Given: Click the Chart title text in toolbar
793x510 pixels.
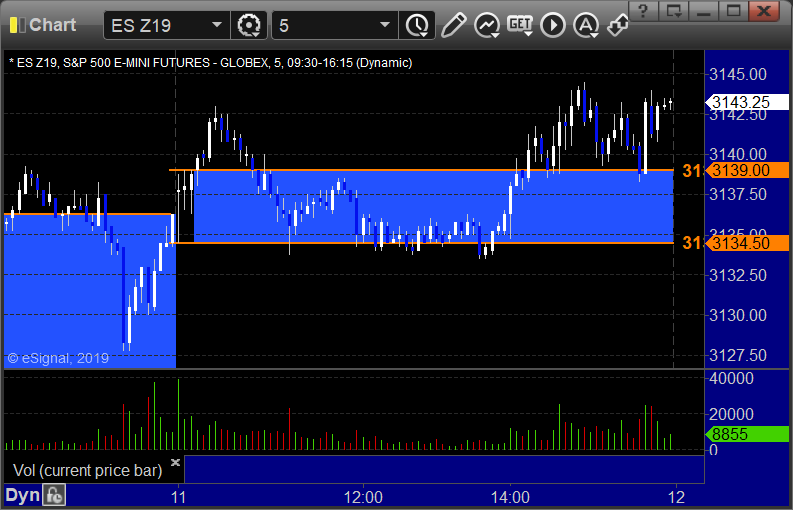Looking at the screenshot, I should (53, 25).
